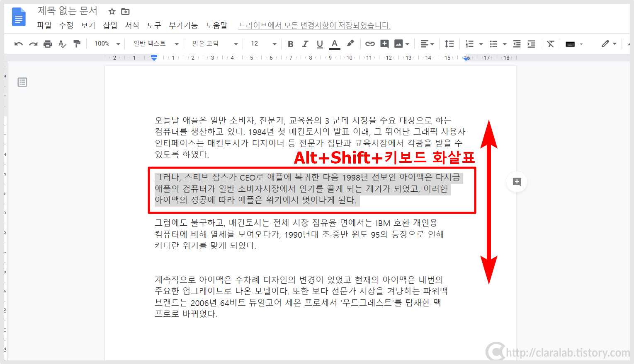
Task: Click the insert image icon
Action: [x=398, y=44]
